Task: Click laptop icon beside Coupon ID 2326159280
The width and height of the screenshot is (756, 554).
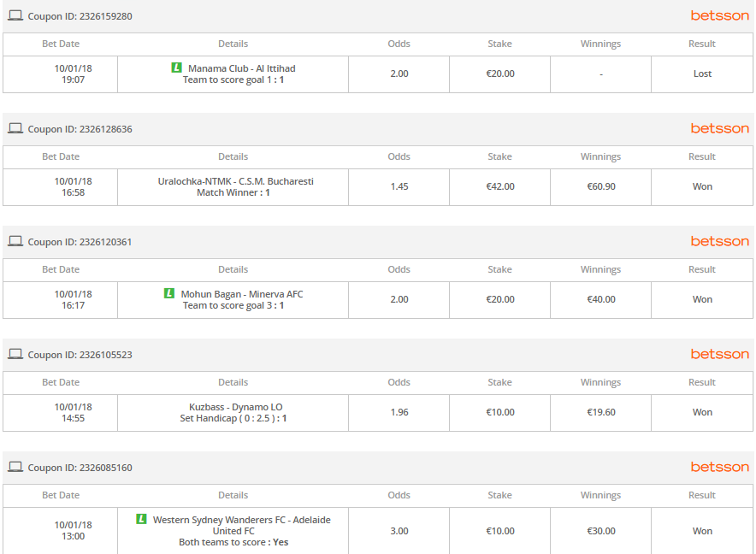Action: [x=15, y=15]
